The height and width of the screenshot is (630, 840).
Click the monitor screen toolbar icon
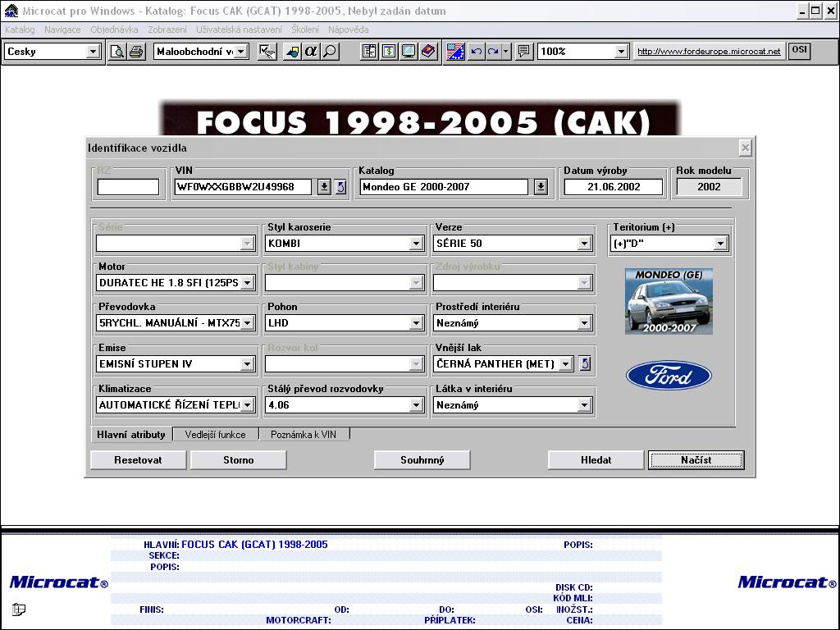coord(408,52)
